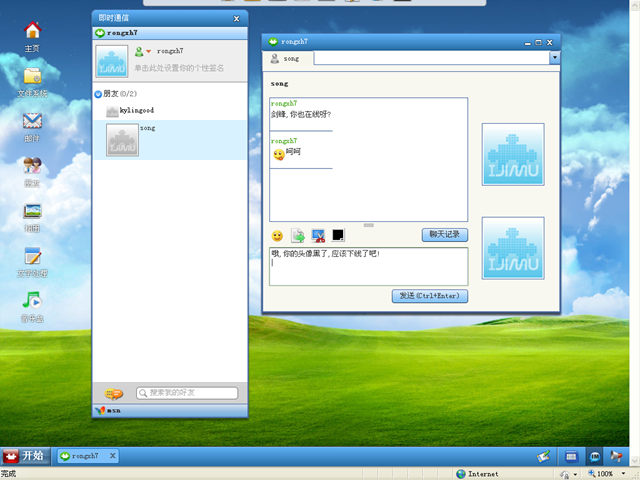The image size is (640, 480).
Task: Click the green user status icon
Action: [x=139, y=51]
